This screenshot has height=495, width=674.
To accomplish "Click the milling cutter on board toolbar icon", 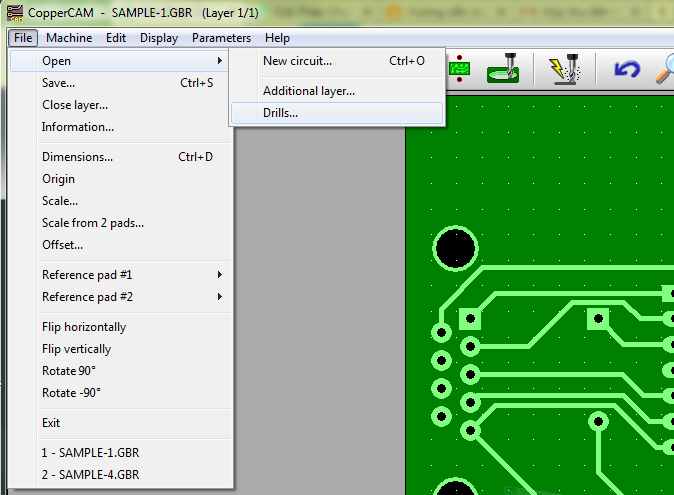I will point(503,68).
